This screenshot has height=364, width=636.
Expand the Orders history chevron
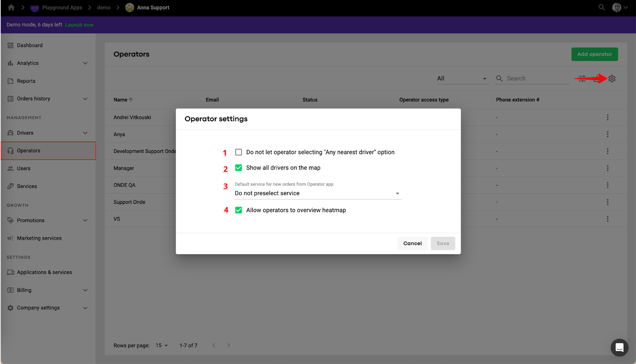(x=85, y=99)
